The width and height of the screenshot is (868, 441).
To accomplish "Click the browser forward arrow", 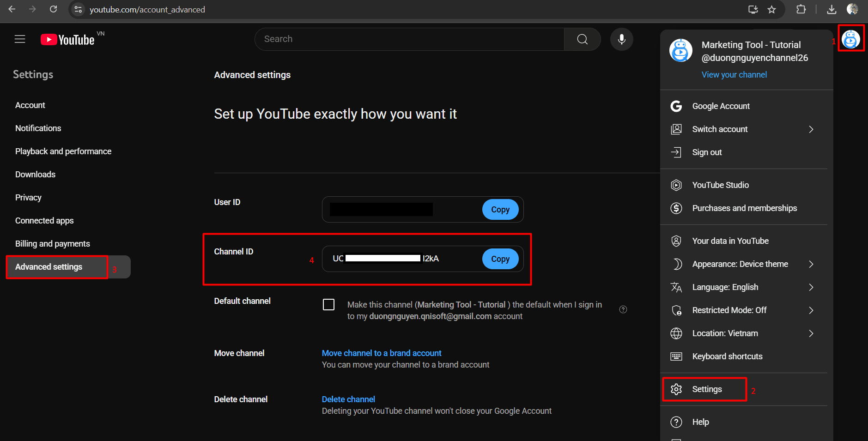I will [32, 9].
